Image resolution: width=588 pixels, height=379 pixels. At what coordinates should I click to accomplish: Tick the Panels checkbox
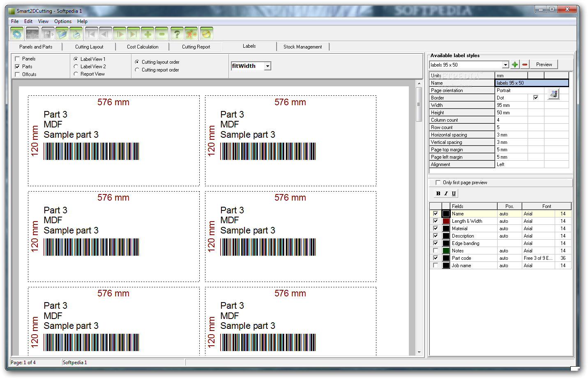click(x=17, y=59)
